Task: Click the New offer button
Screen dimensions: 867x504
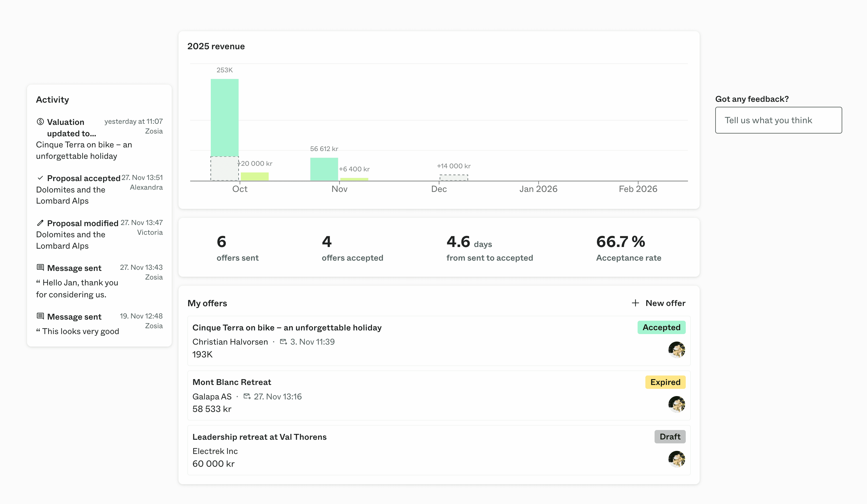Action: coord(658,303)
